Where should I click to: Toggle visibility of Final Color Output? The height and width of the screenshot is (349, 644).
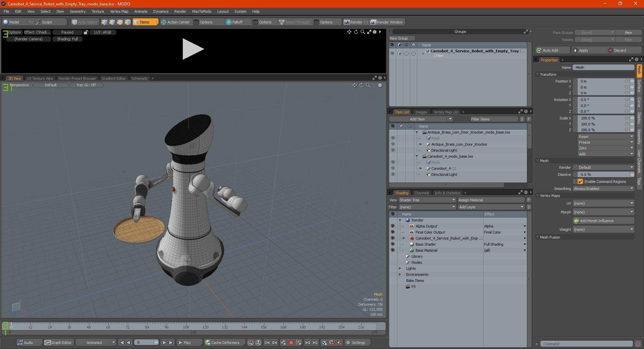tap(392, 232)
